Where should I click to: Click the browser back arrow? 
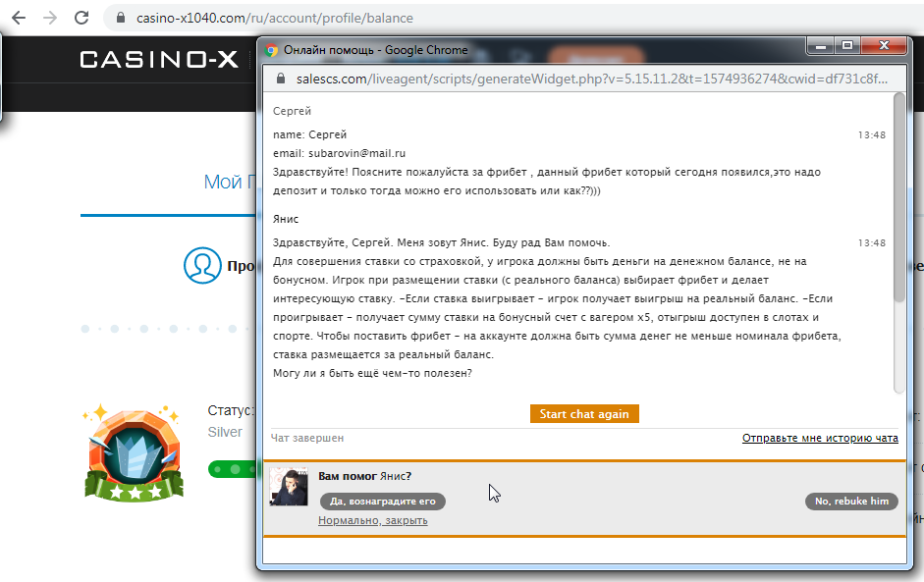point(19,19)
